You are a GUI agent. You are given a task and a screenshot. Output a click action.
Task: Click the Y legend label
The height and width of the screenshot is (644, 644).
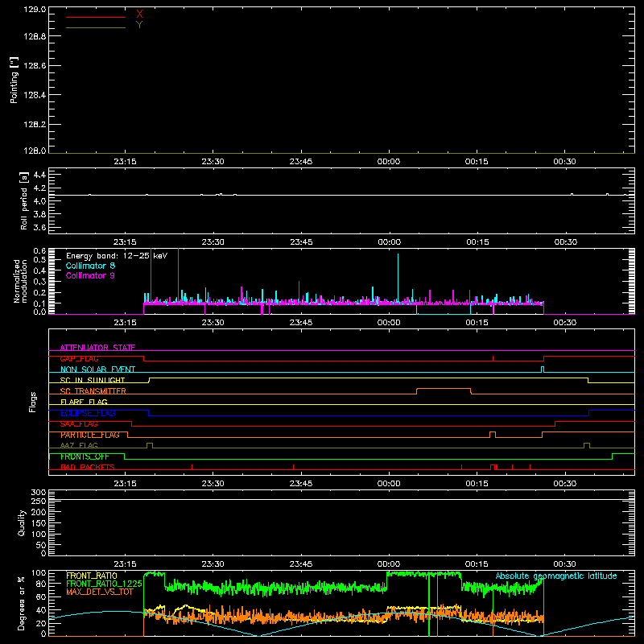(139, 25)
